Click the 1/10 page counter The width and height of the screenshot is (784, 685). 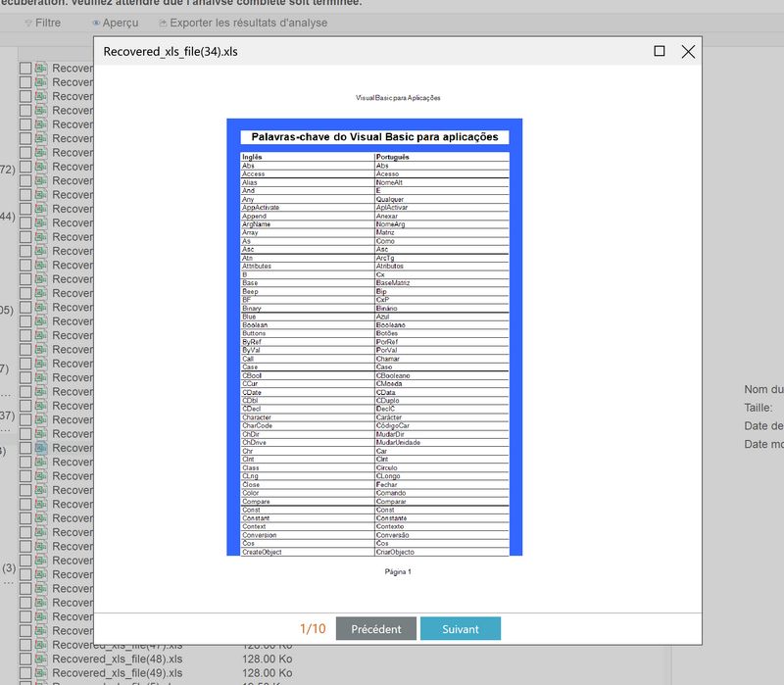[313, 628]
